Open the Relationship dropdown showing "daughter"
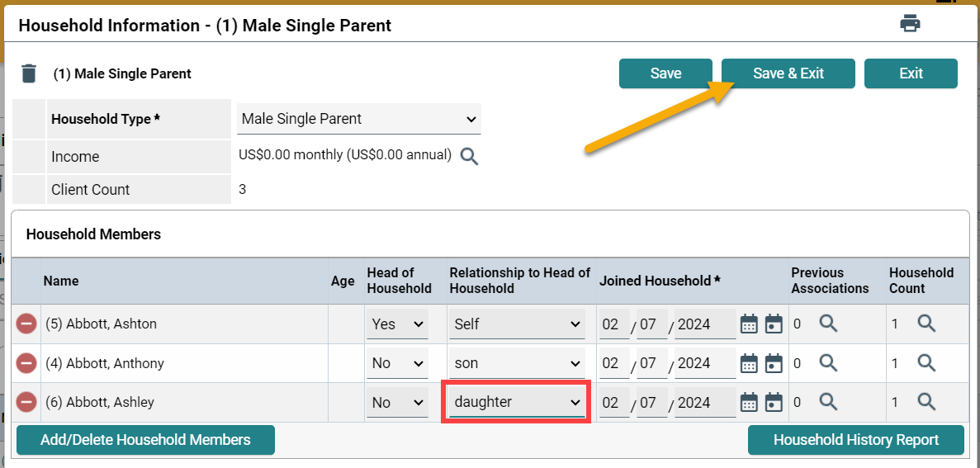The image size is (980, 468). (x=518, y=403)
